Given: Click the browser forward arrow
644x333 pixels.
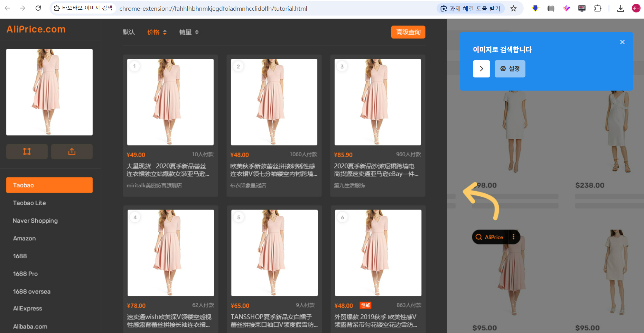Looking at the screenshot, I should click(x=22, y=8).
